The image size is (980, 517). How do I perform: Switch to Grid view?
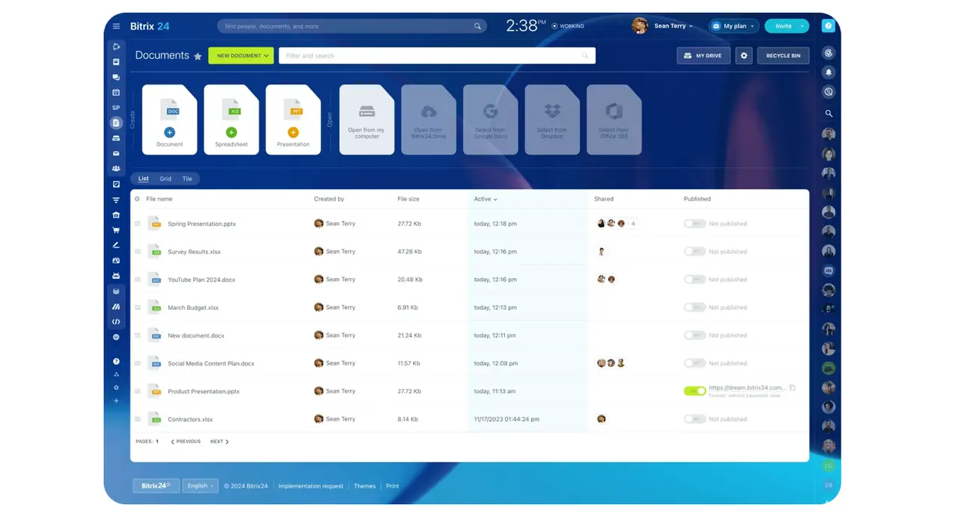165,179
